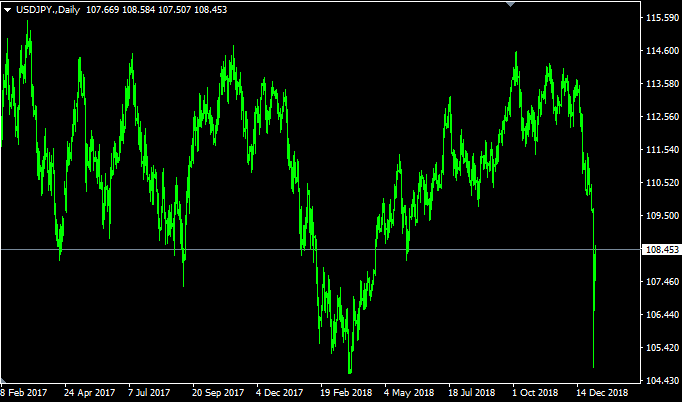Select the gray chart shift marker triangle
Image resolution: width=682 pixels, height=402 pixels.
[511, 4]
